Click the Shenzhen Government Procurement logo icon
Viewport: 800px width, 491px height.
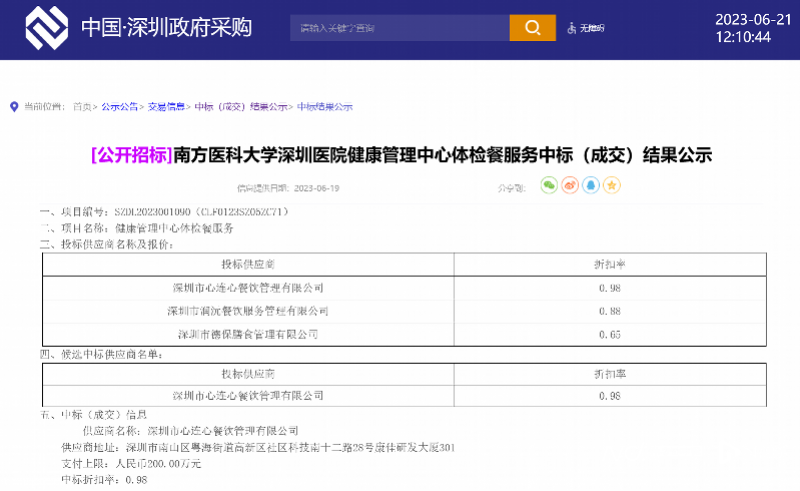46,28
